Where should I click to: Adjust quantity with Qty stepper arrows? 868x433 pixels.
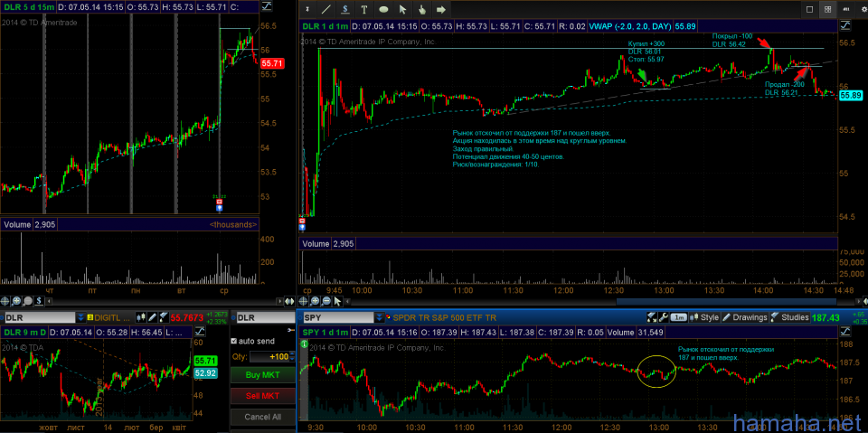coord(292,357)
